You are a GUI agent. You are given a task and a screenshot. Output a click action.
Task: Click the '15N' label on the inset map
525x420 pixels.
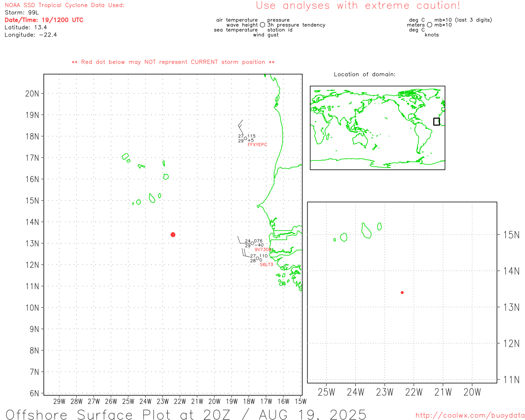click(511, 235)
